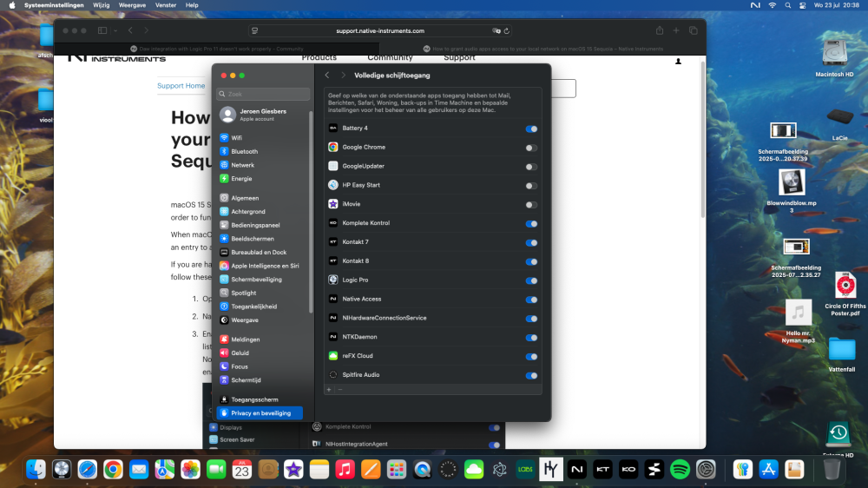Image resolution: width=868 pixels, height=488 pixels.
Task: Open Wijzig menu in menu bar
Action: pos(102,5)
